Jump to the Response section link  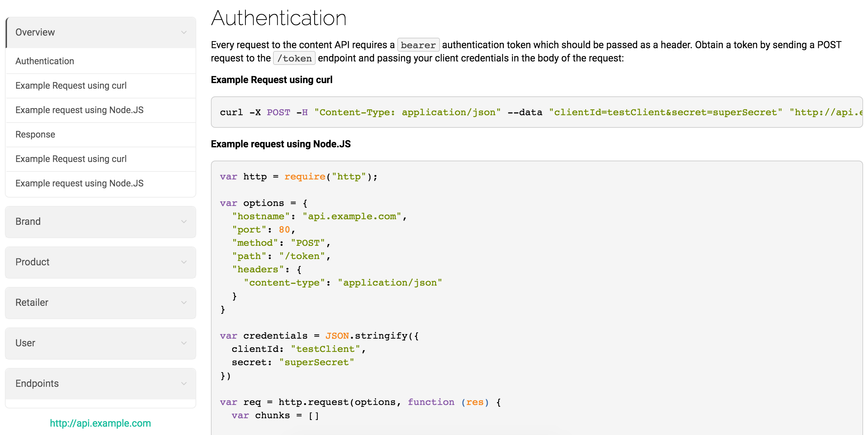point(35,134)
